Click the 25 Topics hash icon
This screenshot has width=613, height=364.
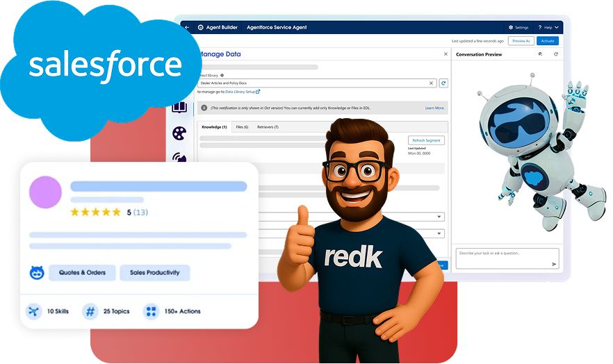coord(90,311)
